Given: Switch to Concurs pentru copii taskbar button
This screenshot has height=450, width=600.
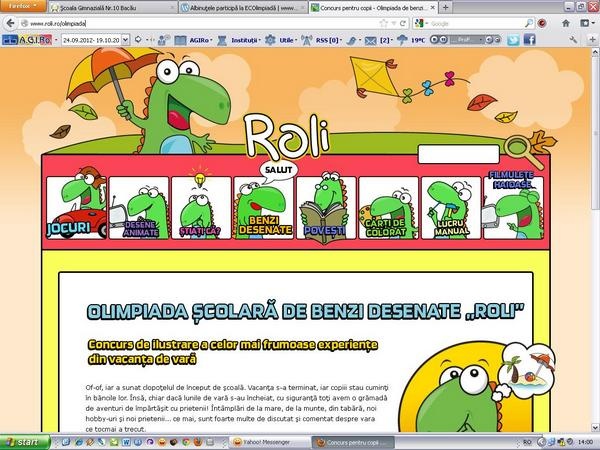Looking at the screenshot, I should [353, 443].
